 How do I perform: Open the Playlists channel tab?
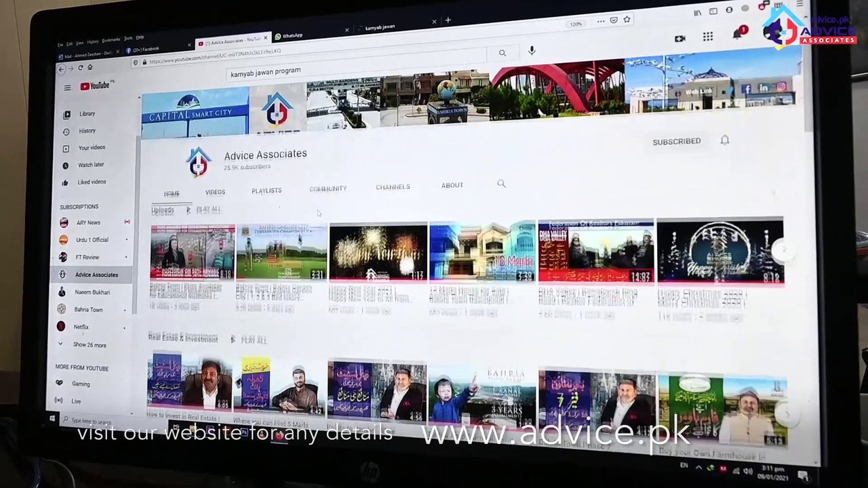[x=267, y=191]
